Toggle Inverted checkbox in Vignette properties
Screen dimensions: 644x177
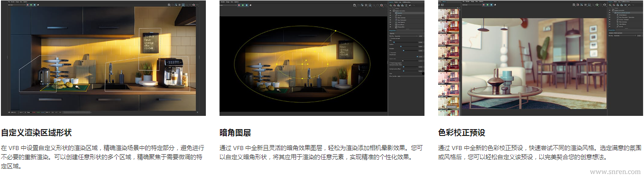click(390, 52)
